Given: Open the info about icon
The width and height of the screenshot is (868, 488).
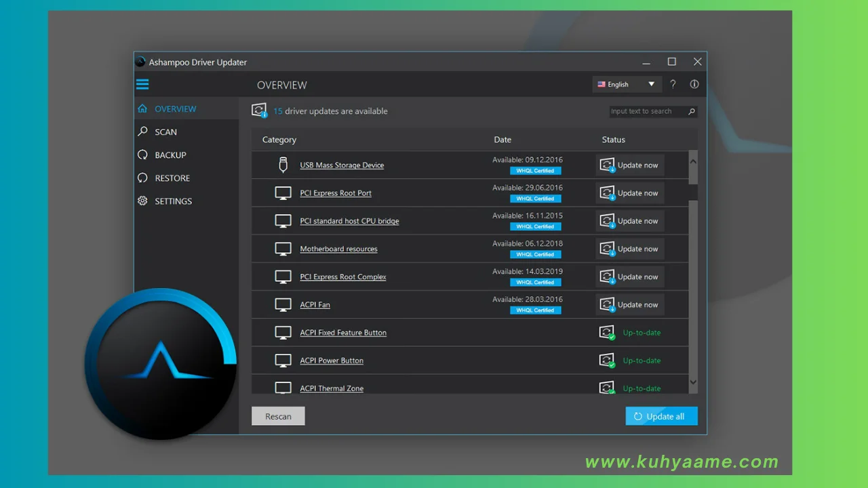Looking at the screenshot, I should (694, 84).
